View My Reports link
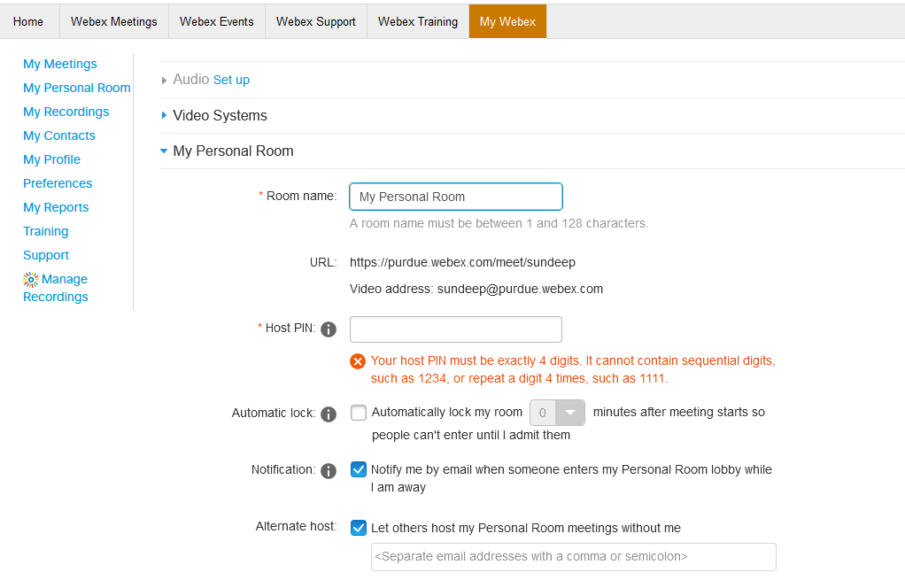 56,207
